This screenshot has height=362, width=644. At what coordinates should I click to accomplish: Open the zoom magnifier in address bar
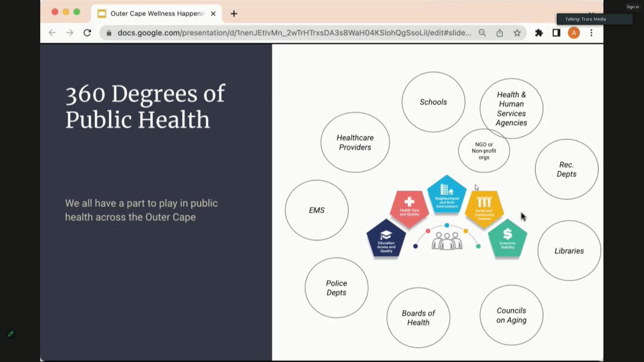(x=482, y=33)
